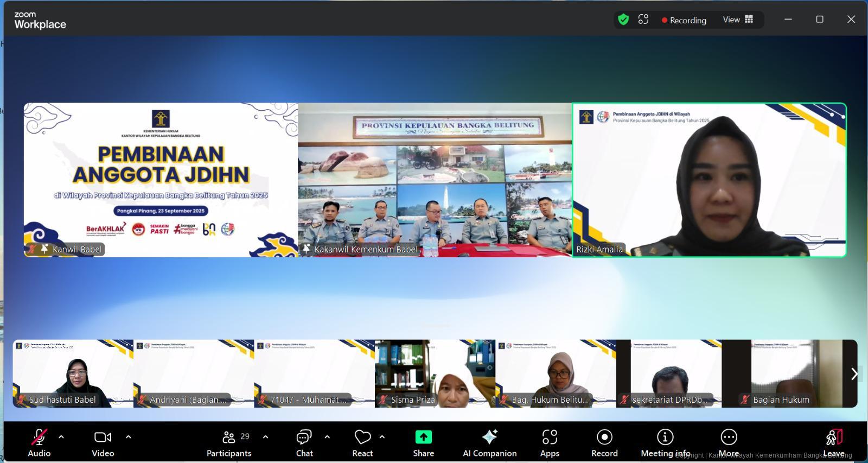868x463 pixels.
Task: Expand video options arrow next to Video
Action: point(128,436)
